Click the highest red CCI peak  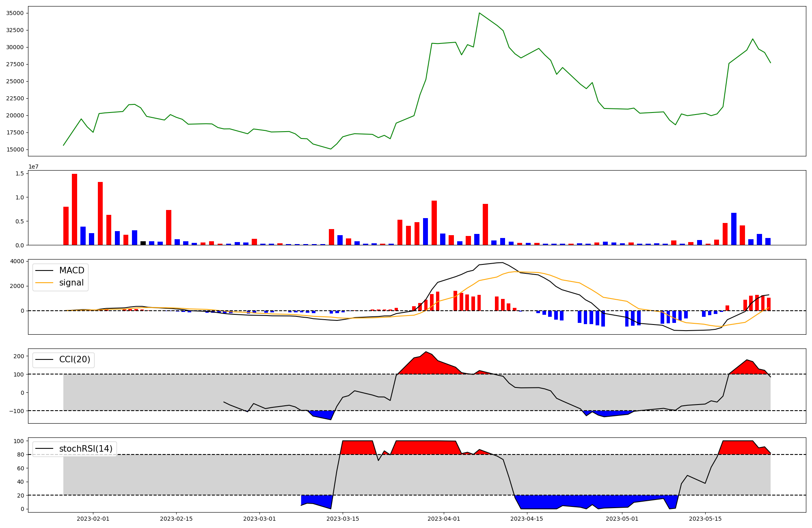click(x=426, y=353)
